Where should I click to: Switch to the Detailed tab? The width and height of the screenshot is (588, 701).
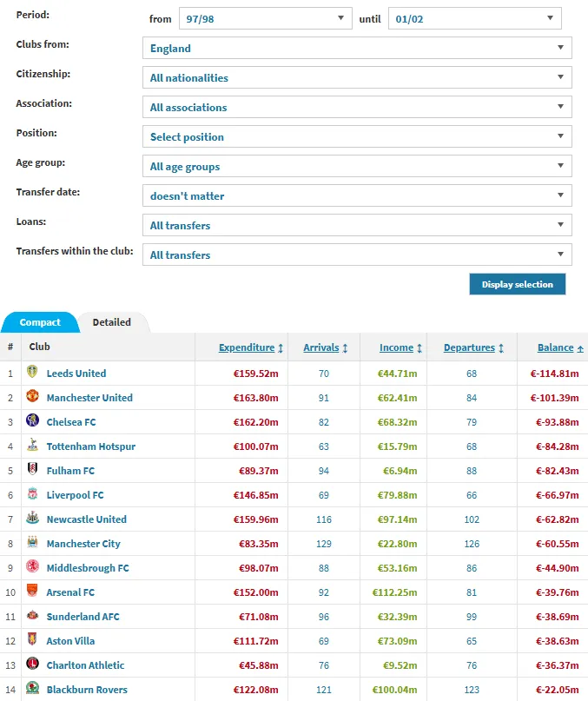pos(112,322)
